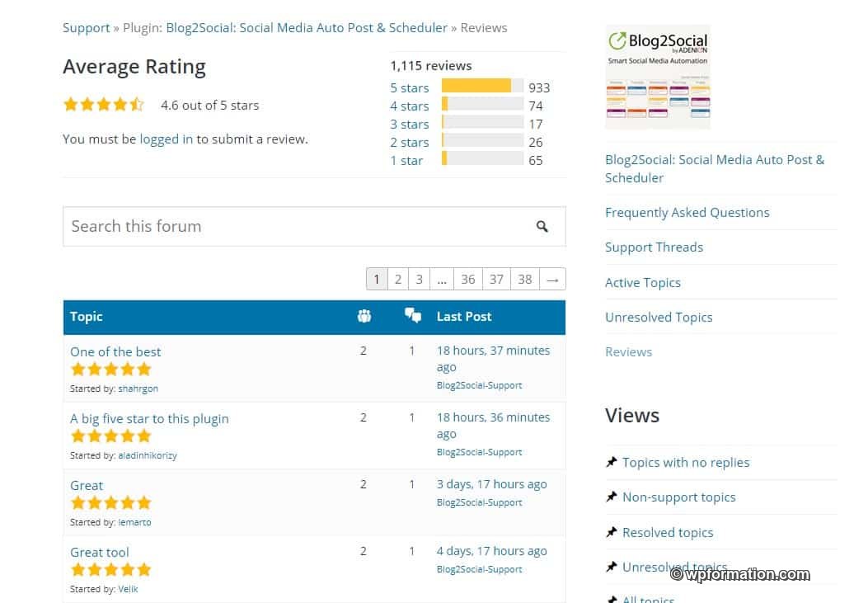Click the average rating stars graphic
The height and width of the screenshot is (603, 868).
coord(104,104)
